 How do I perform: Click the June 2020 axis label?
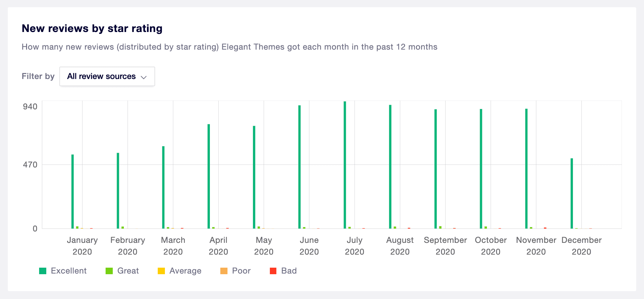tap(309, 246)
